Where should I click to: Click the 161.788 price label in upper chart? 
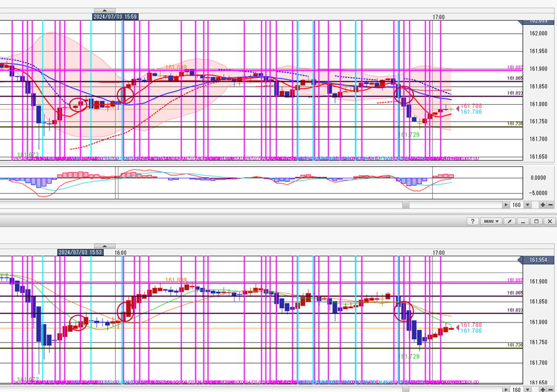(x=471, y=106)
